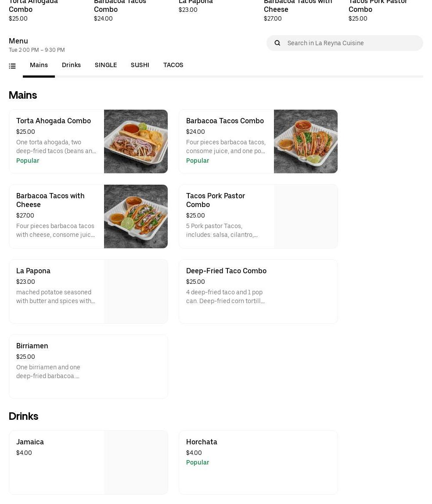432x504 pixels.
Task: View Barbacoa Tacos with Cheese photo
Action: coord(136,216)
